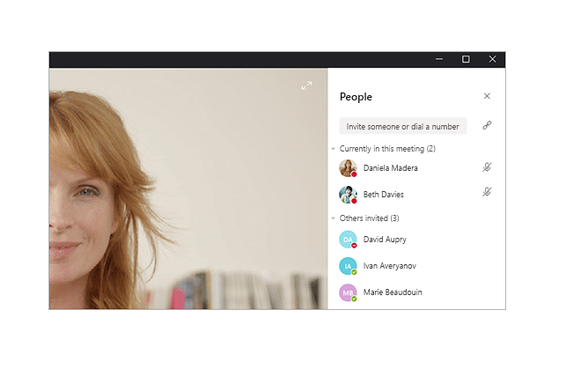Click Daniela Madera's profile picture

point(348,167)
